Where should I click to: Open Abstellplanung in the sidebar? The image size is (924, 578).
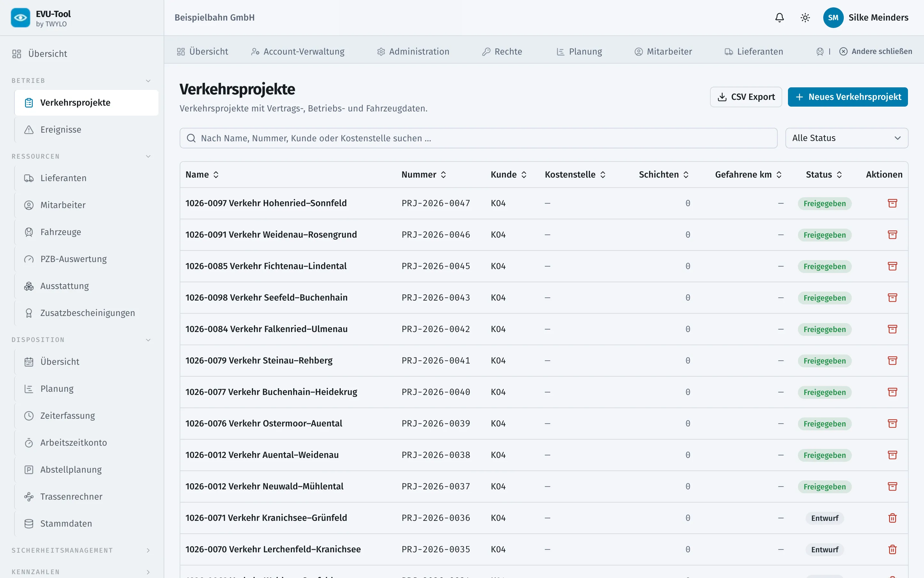pos(86,469)
